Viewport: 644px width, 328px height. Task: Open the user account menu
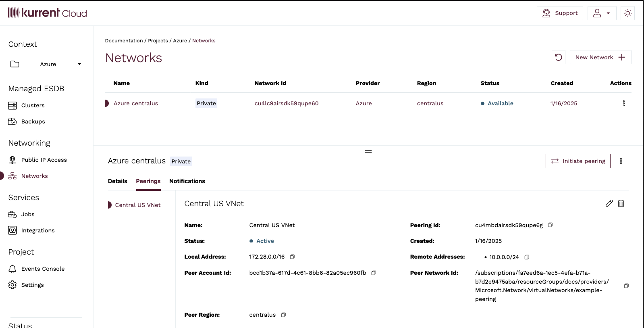coord(601,13)
